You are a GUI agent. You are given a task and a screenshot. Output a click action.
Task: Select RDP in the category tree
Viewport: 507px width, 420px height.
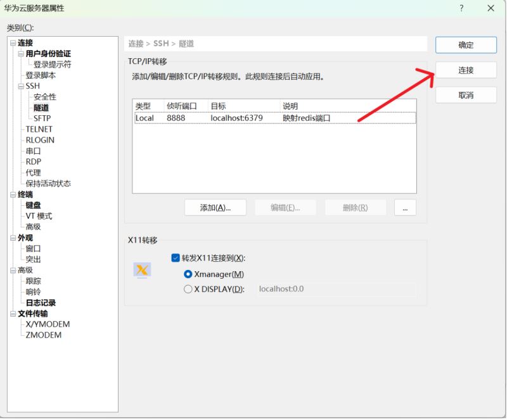click(34, 162)
